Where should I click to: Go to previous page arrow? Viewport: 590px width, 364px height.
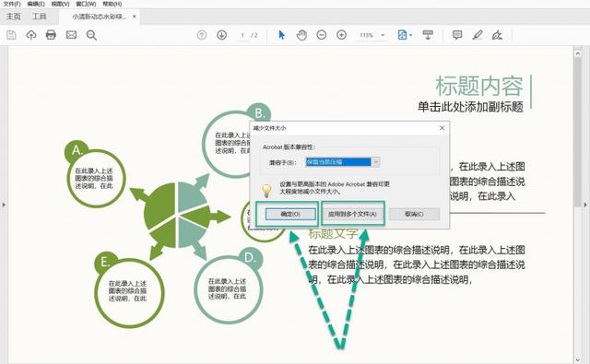pos(202,35)
